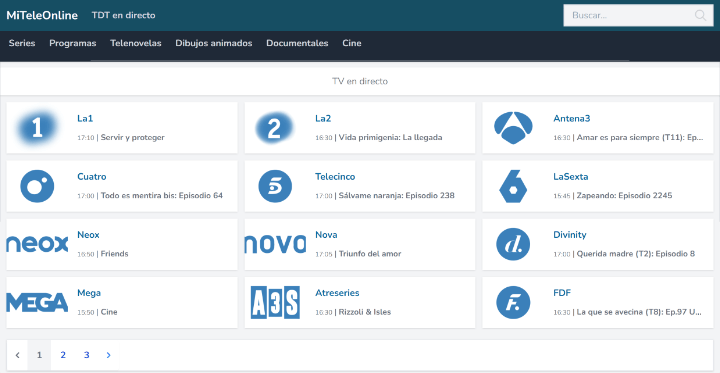720x373 pixels.
Task: Open the Neox channel link
Action: point(88,235)
